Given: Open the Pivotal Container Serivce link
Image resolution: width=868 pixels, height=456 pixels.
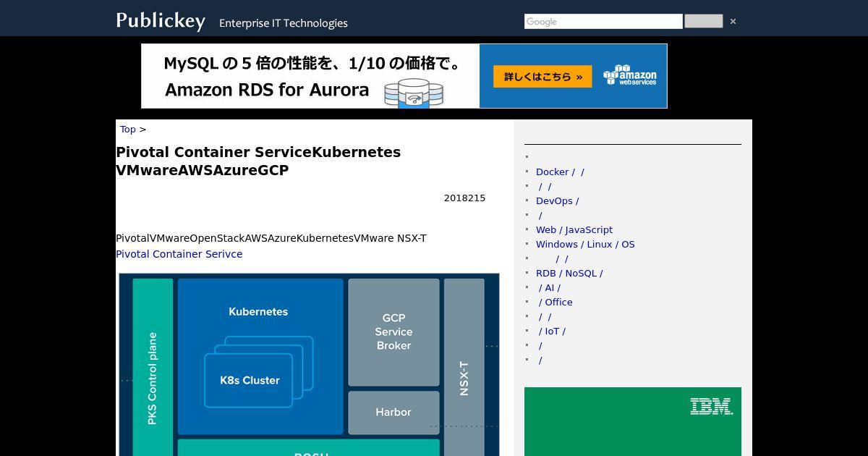Looking at the screenshot, I should pos(179,254).
